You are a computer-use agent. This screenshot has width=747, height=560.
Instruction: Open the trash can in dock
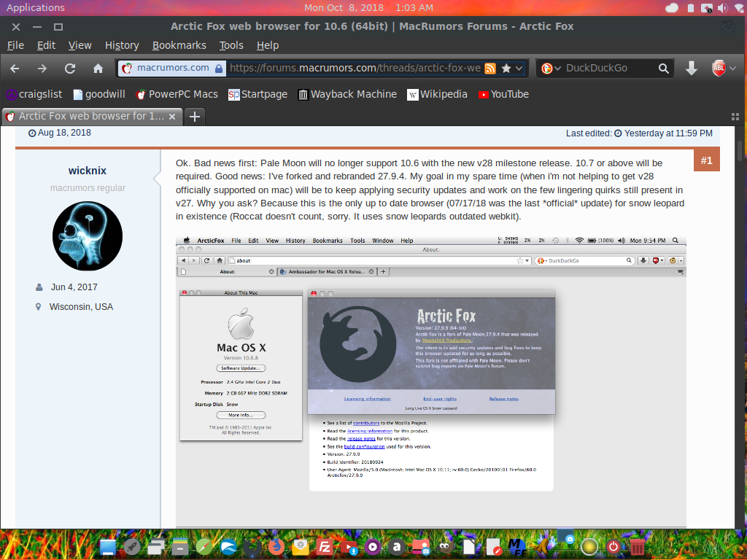click(638, 547)
